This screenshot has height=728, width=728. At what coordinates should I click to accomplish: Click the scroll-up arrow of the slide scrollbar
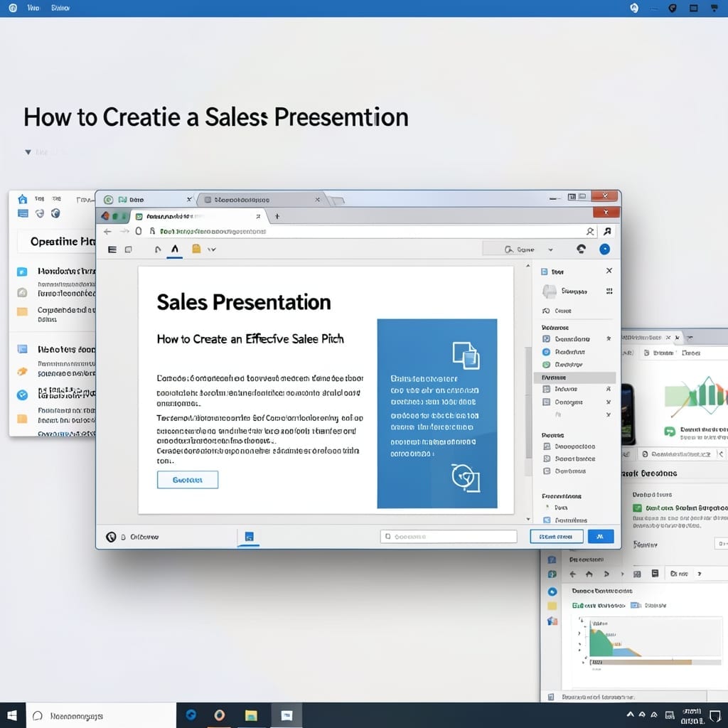click(x=528, y=266)
